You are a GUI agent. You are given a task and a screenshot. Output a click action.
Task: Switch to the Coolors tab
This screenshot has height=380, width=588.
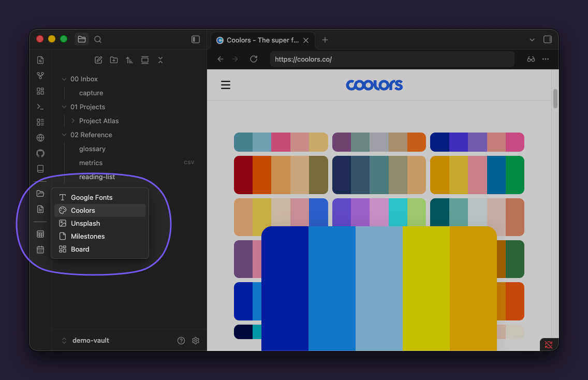click(x=263, y=40)
